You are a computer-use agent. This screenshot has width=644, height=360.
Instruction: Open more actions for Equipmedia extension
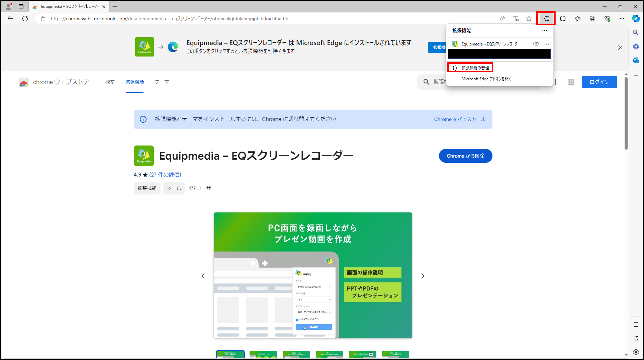tap(547, 44)
